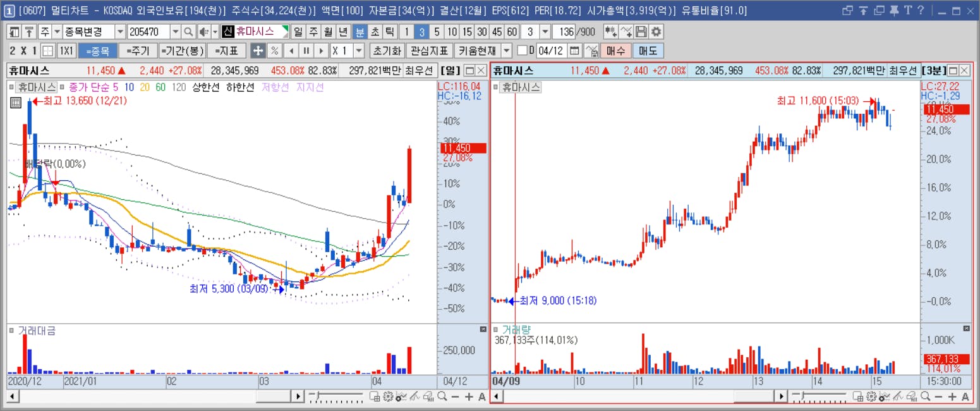The height and width of the screenshot is (411, 980).
Task: Click the pin-to-top arrow toolbar icon
Action: coord(30,32)
